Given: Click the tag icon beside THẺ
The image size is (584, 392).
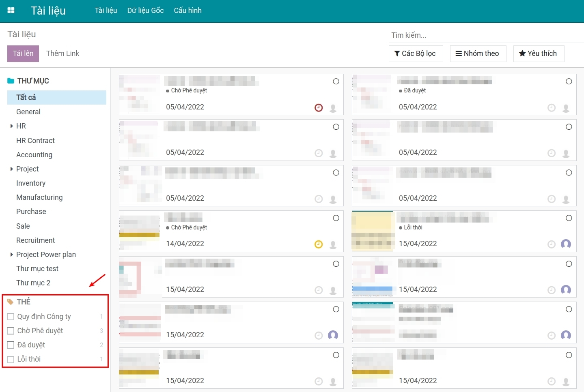Looking at the screenshot, I should (x=11, y=302).
